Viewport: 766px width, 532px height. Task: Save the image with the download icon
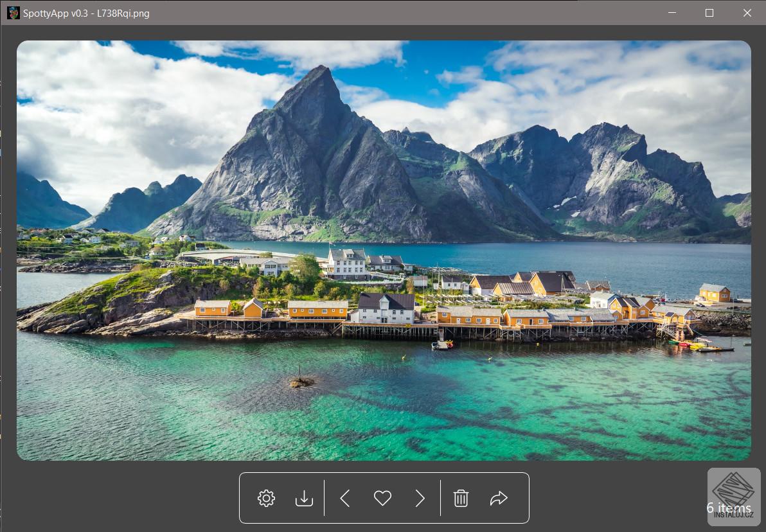(x=304, y=499)
